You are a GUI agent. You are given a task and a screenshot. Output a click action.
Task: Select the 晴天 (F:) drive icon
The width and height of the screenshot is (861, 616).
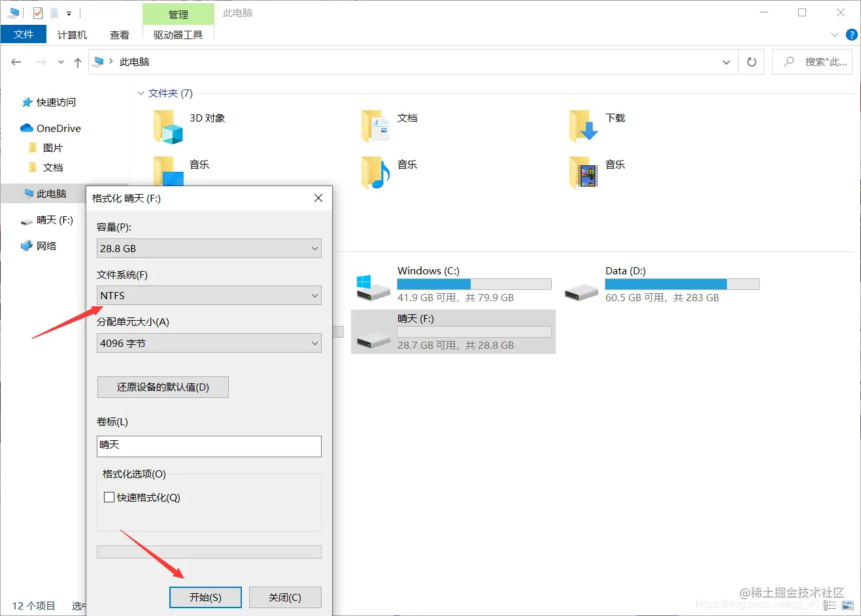tap(373, 340)
